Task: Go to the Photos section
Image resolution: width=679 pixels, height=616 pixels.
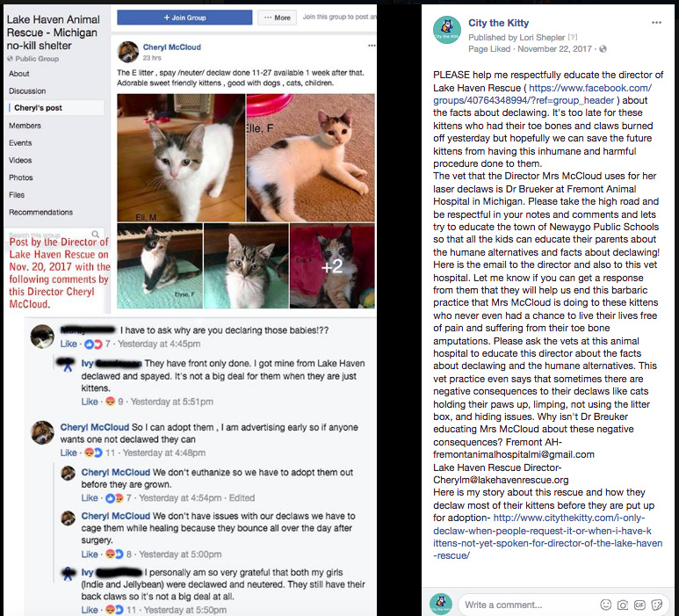Action: 21,178
